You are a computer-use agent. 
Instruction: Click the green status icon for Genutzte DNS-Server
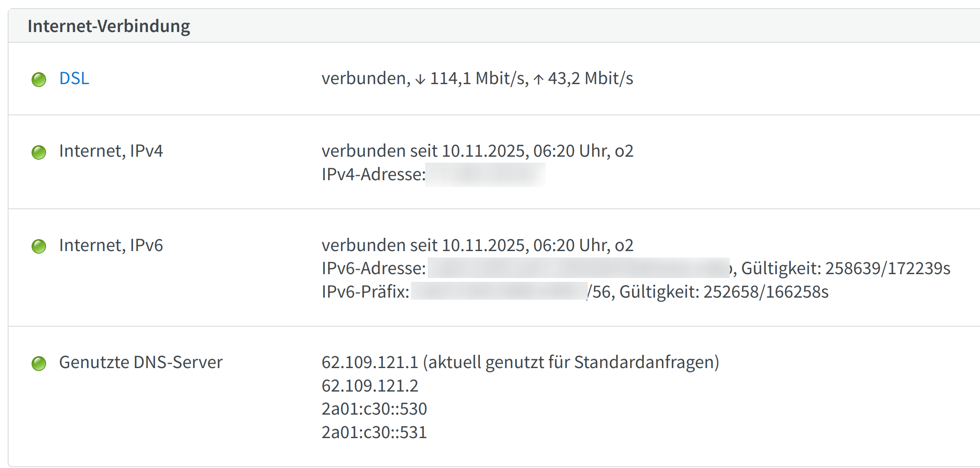click(39, 363)
